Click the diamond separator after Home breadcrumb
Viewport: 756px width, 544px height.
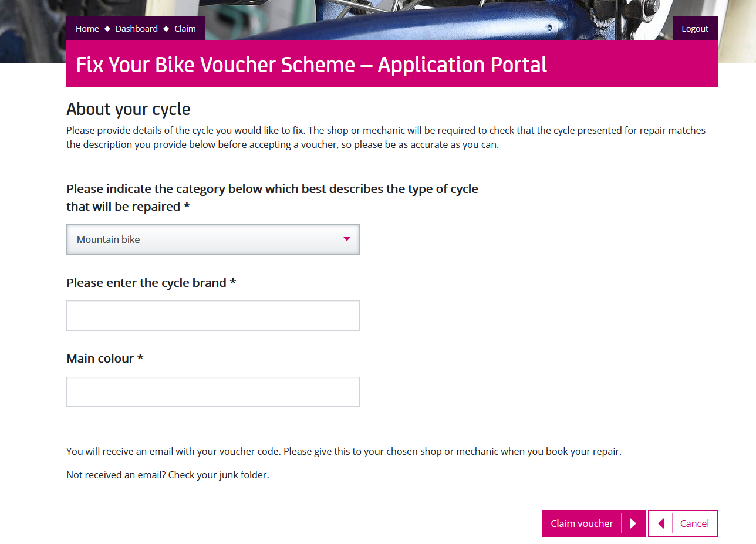coord(107,28)
